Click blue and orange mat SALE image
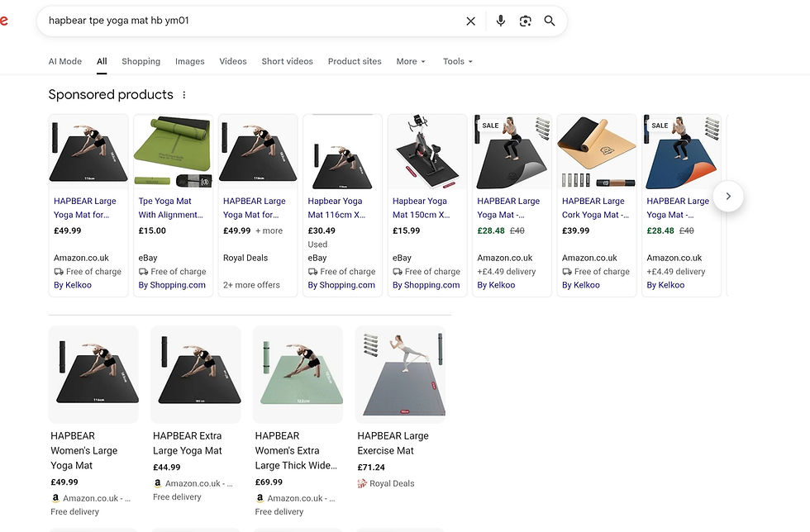 click(x=681, y=152)
